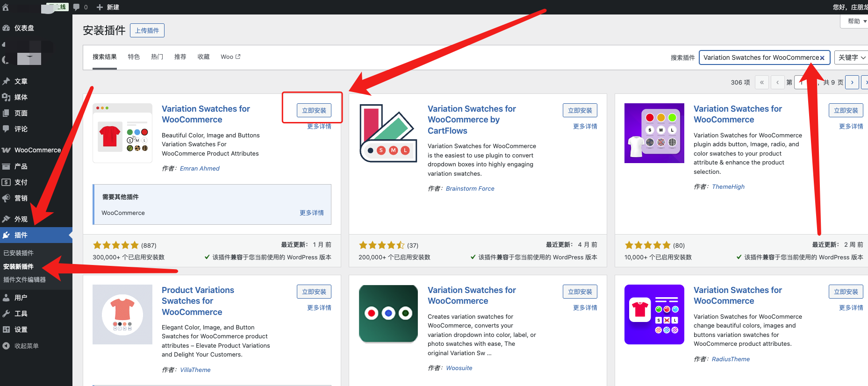Click the admin bar comments bubble icon
This screenshot has height=386, width=868.
pos(77,7)
